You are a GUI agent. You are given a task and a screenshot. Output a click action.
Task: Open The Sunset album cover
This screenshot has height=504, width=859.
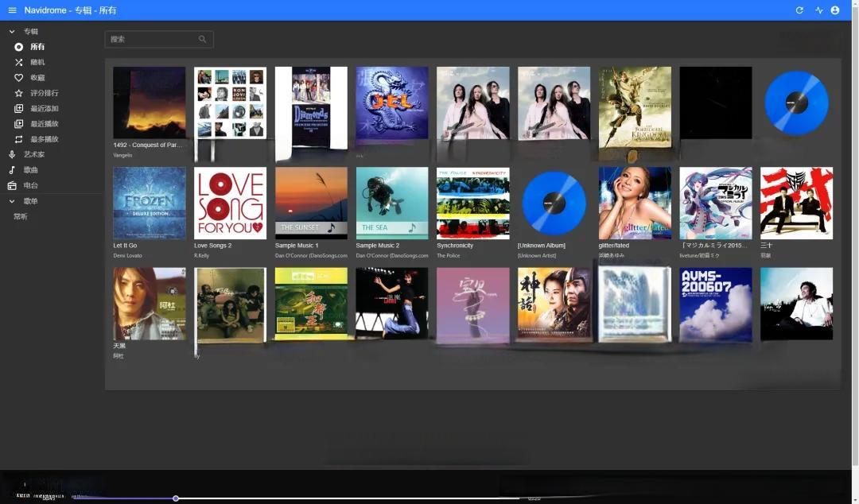coord(311,204)
